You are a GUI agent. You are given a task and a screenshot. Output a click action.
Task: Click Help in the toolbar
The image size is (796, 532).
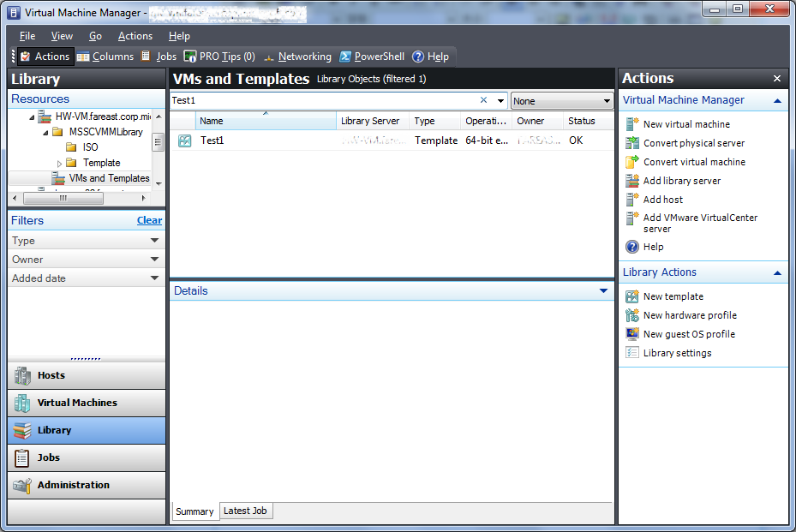(x=430, y=57)
